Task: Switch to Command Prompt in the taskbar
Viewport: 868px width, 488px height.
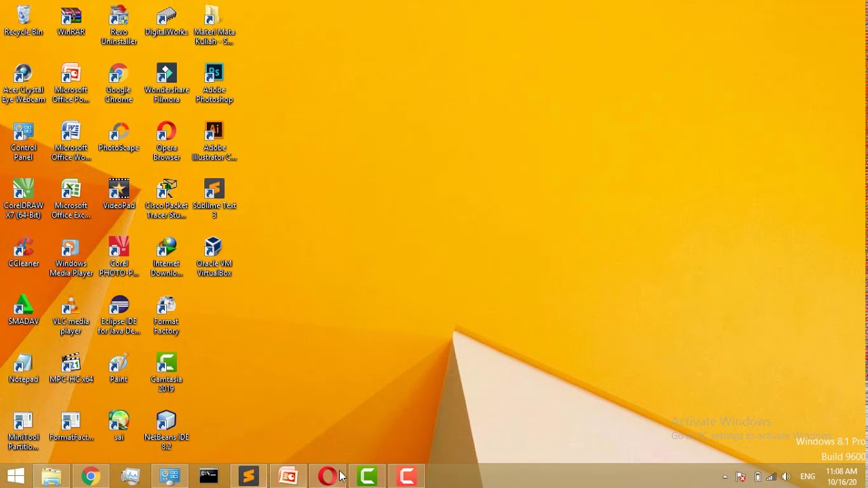Action: coord(209,476)
